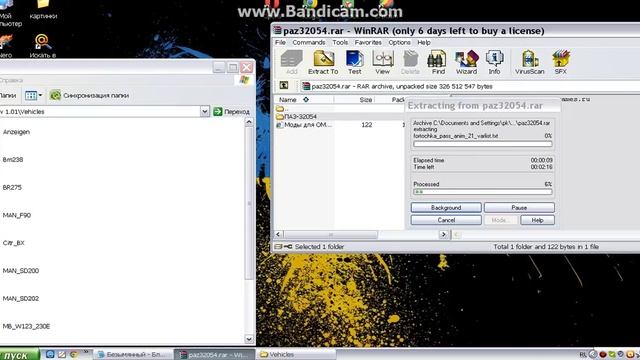Open the Favorites menu
Image resolution: width=640 pixels, height=360 pixels.
[368, 42]
